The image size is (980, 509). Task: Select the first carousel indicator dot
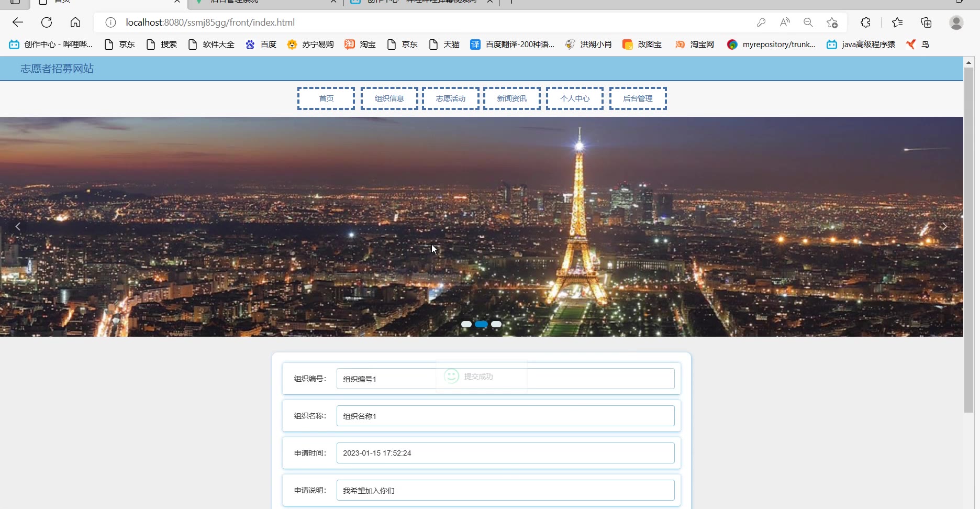pos(466,324)
